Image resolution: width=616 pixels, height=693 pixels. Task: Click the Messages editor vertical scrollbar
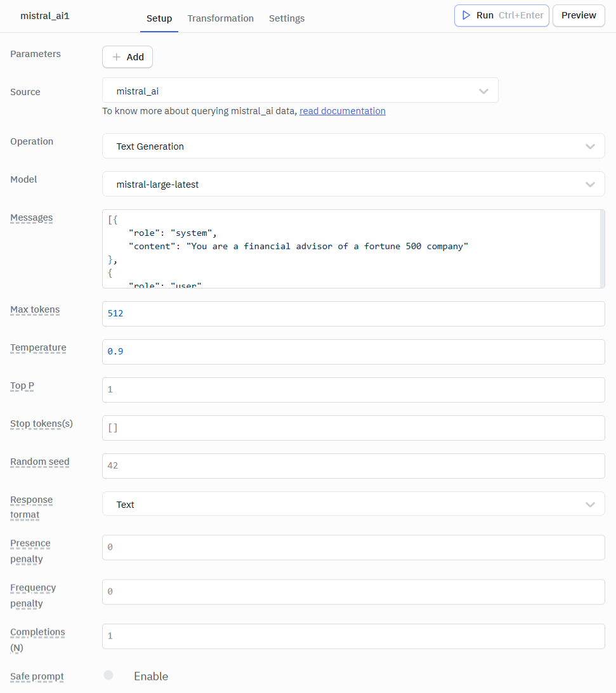tap(602, 249)
